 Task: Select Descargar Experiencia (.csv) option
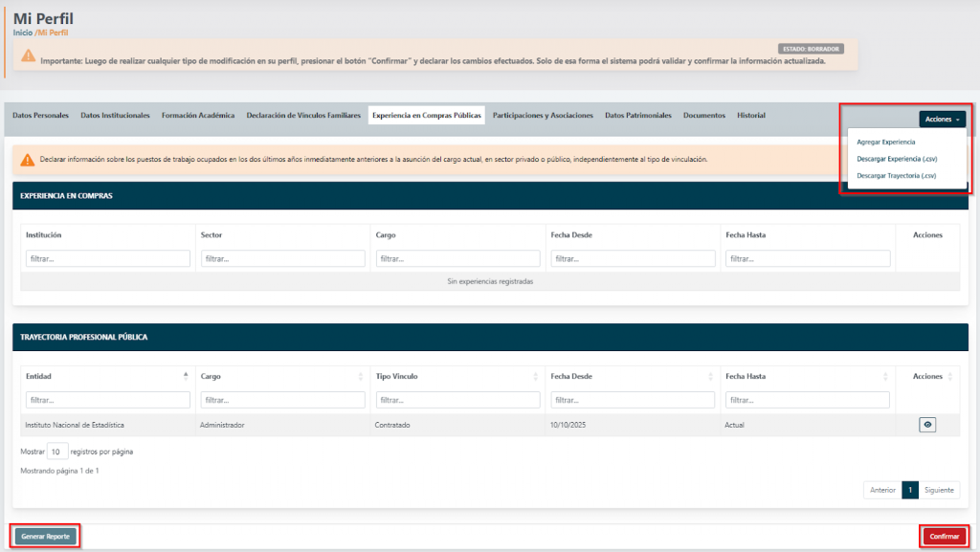[x=897, y=159]
